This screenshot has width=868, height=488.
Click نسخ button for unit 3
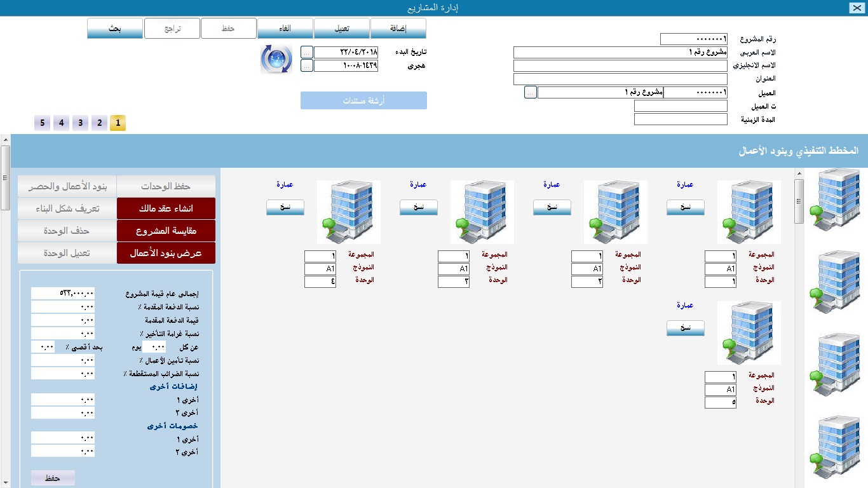[419, 207]
